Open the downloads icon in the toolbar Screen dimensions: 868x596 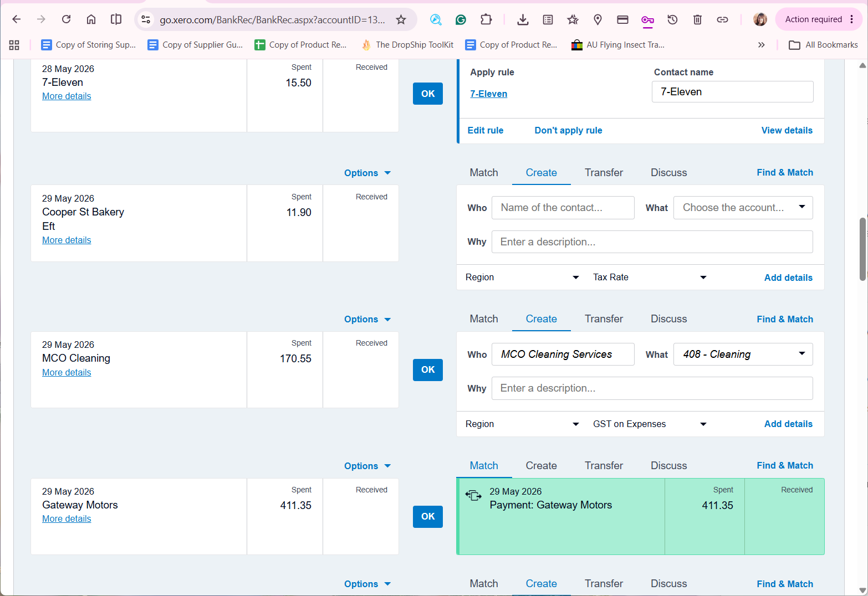[522, 20]
